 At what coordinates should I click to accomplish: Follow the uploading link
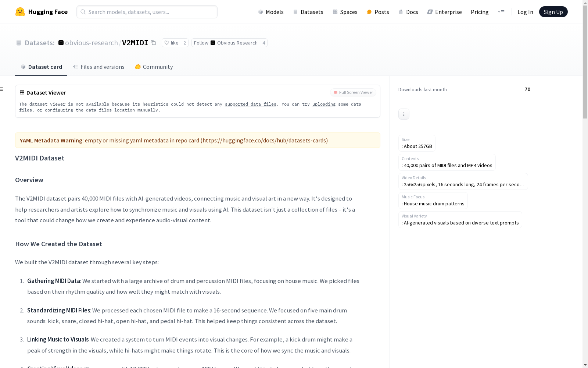(x=324, y=104)
